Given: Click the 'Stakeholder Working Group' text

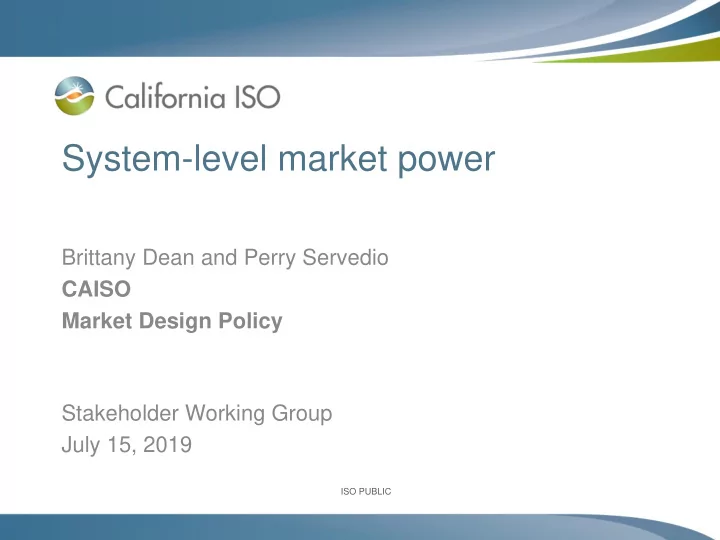Looking at the screenshot, I should 197,413.
